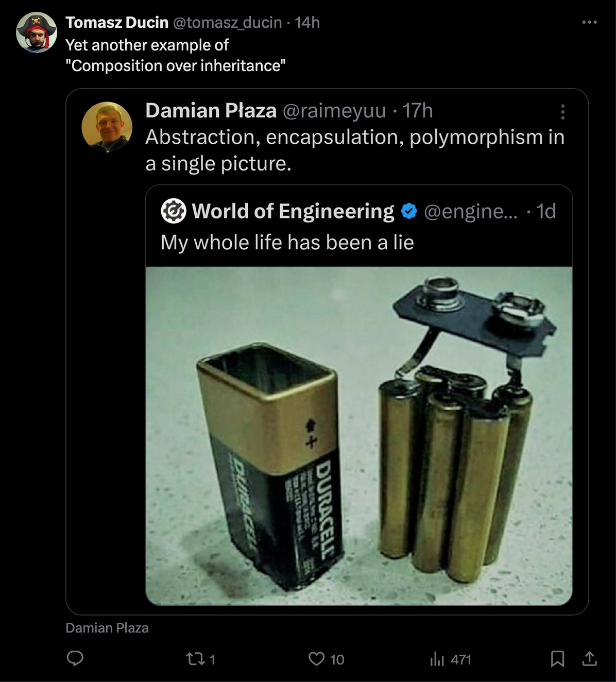The image size is (616, 682).
Task: Click the retweet icon
Action: click(x=195, y=659)
